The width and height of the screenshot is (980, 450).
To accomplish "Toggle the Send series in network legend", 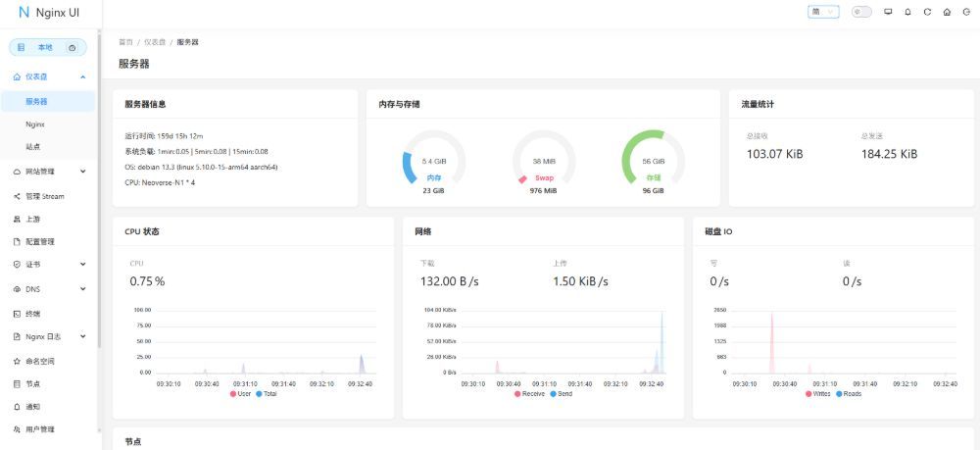I will (x=561, y=394).
